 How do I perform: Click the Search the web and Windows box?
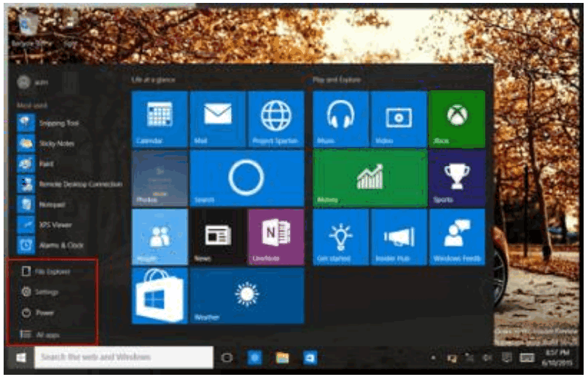[x=124, y=357]
